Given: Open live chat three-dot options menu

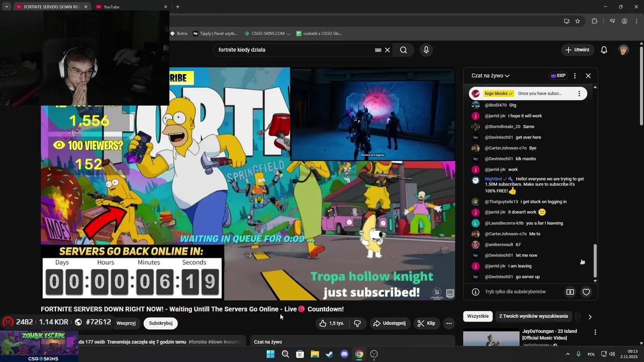Looking at the screenshot, I should (x=575, y=76).
